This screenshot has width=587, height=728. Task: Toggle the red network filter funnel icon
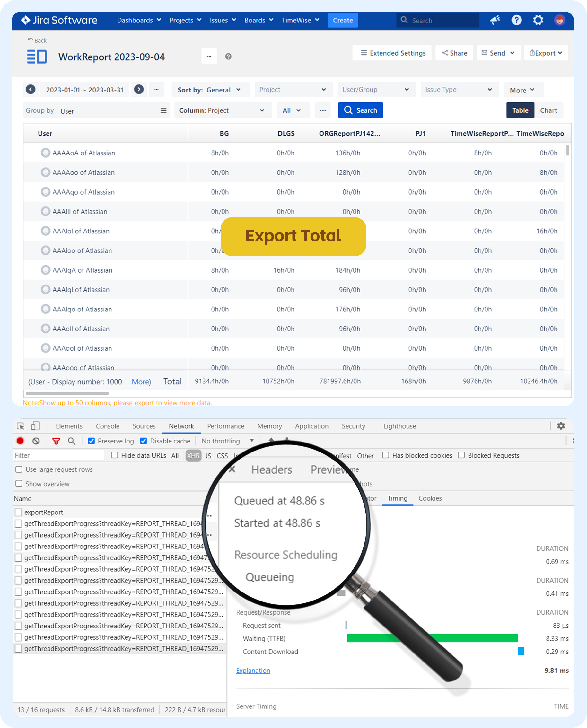pos(56,441)
